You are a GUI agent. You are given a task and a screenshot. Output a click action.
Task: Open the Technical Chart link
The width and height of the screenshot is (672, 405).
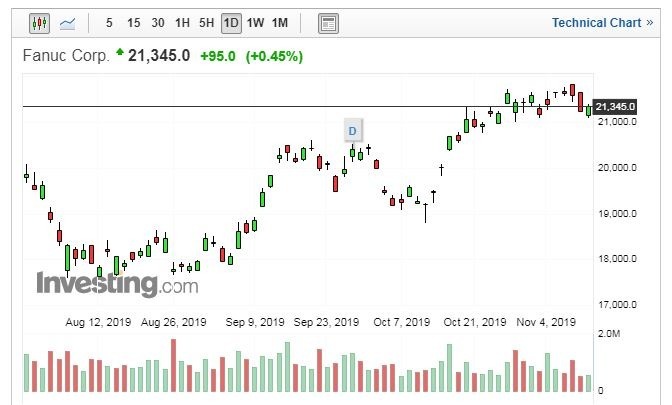[602, 23]
